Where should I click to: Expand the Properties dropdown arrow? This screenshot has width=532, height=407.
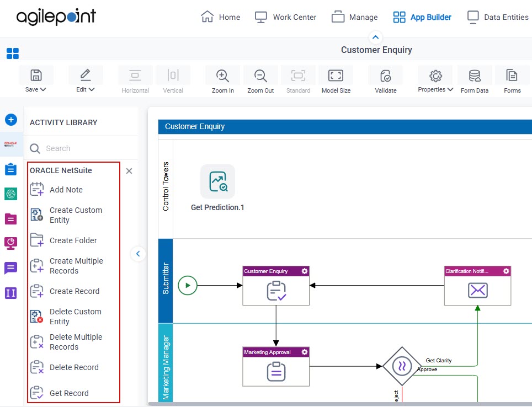450,89
